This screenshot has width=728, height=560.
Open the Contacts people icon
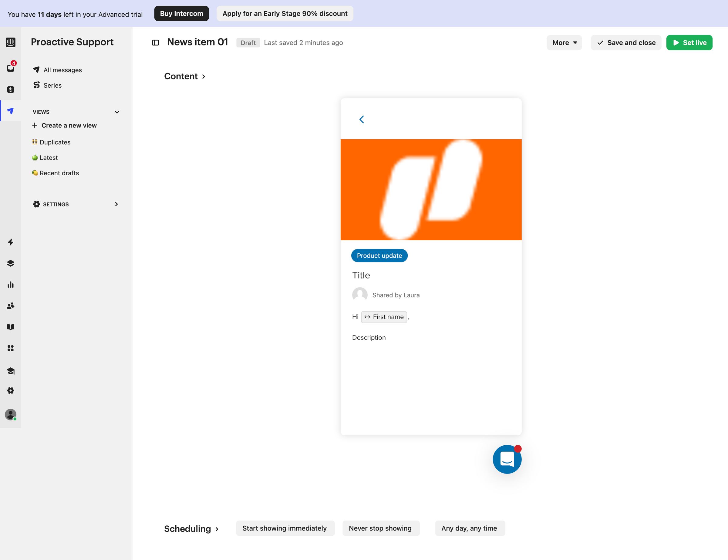point(10,306)
